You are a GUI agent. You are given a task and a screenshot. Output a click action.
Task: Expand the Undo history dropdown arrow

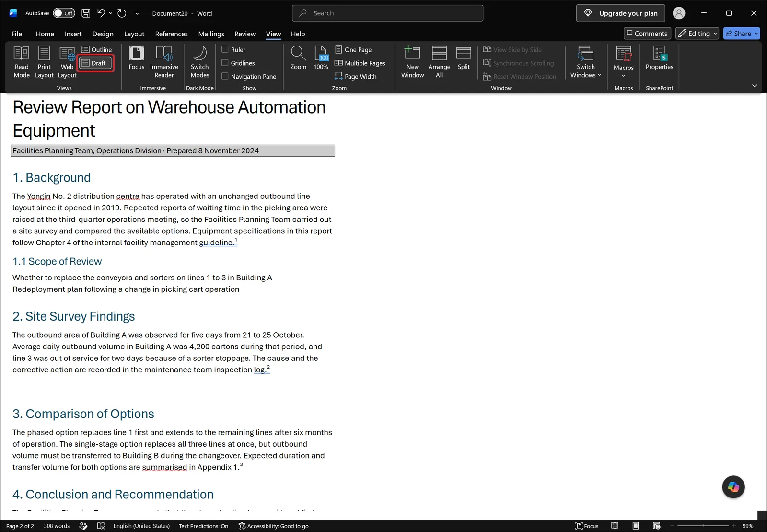pyautogui.click(x=111, y=13)
